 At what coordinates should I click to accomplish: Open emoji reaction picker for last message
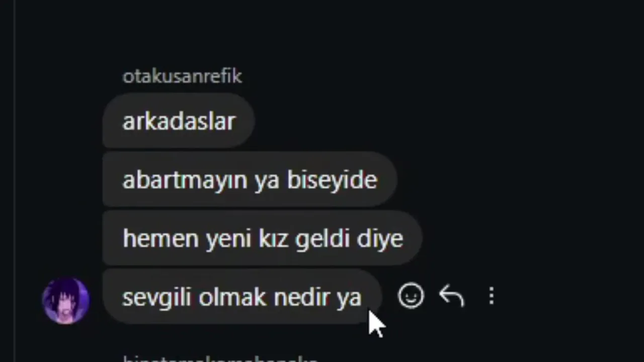[x=411, y=296]
